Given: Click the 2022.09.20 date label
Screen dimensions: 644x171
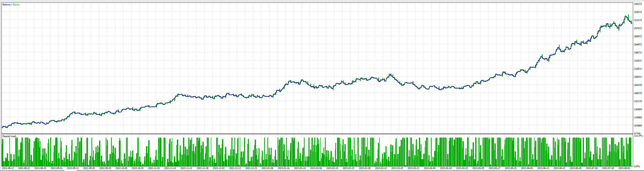Looking at the screenshot, I should pos(89,168).
